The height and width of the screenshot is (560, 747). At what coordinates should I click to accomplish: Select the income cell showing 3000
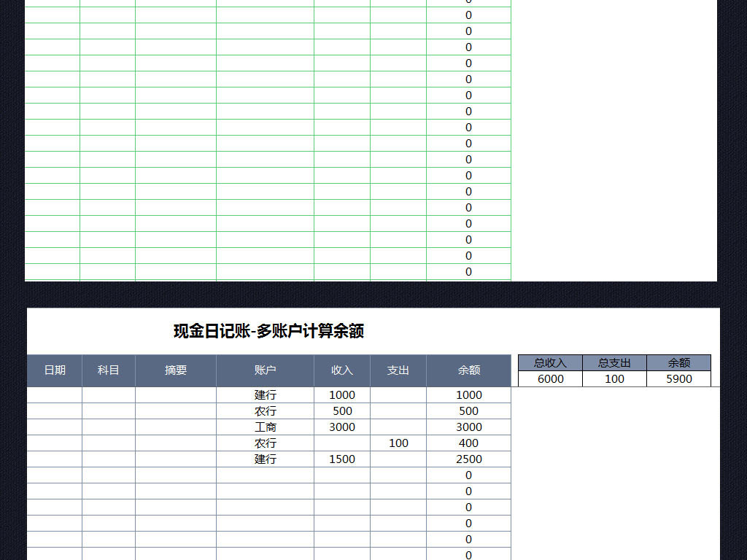342,427
